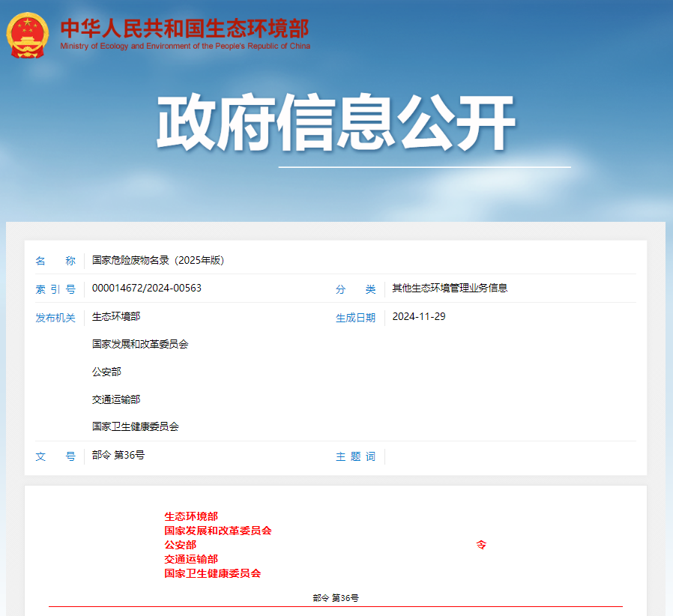
Task: Click the index number 000014672/2024-00563
Action: 147,289
